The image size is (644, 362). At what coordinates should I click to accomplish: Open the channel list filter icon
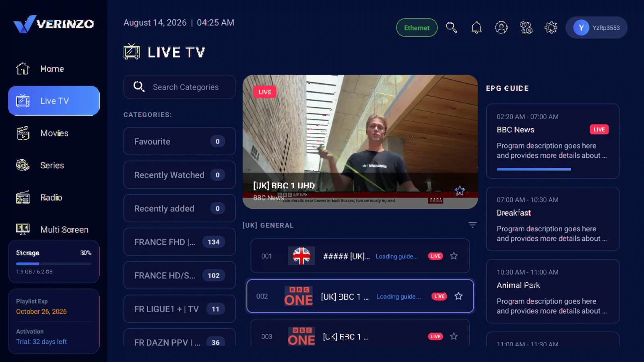pos(473,225)
